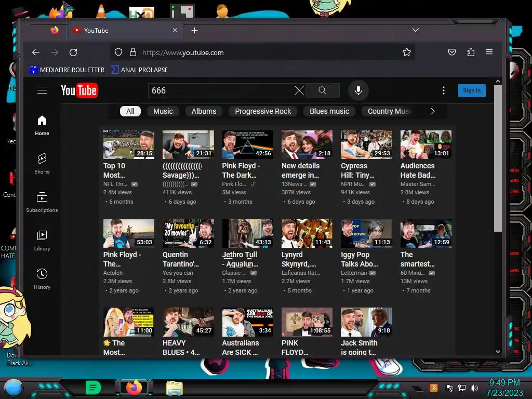Open 'Cypress Hill: Tiny...' video title

click(x=357, y=170)
